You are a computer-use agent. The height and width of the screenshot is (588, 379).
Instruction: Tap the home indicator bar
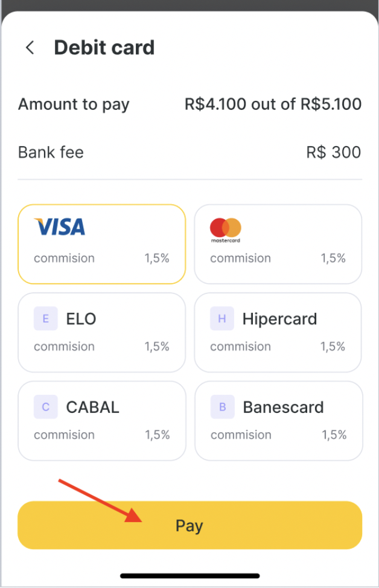tap(189, 576)
